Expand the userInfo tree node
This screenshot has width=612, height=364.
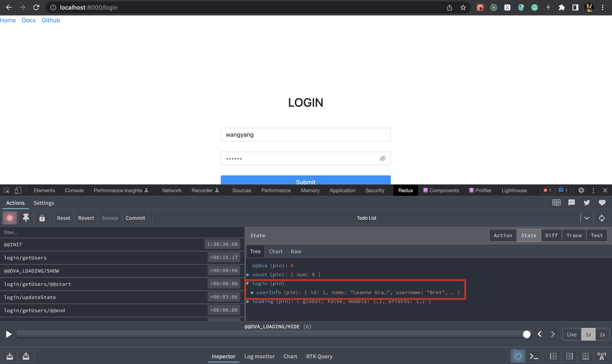click(x=252, y=292)
